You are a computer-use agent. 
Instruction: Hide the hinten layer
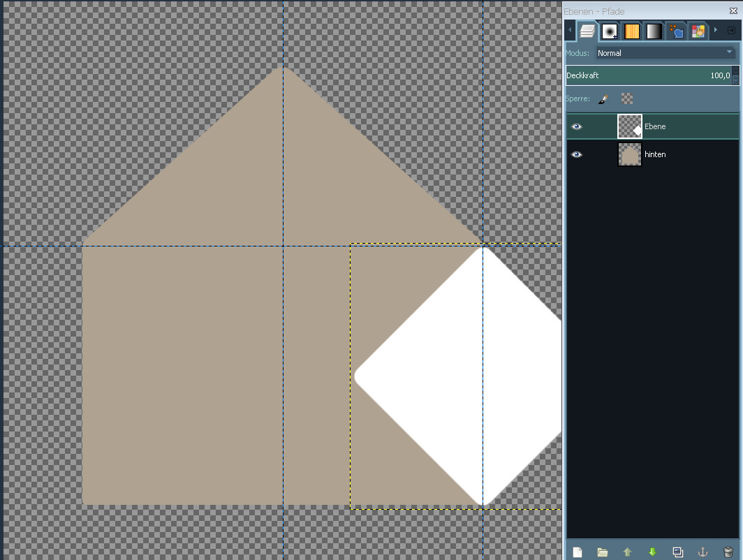tap(577, 154)
